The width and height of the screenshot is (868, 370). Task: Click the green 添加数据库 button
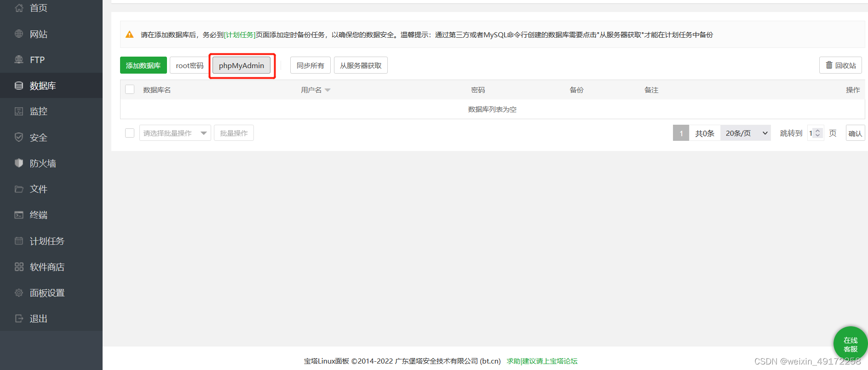pyautogui.click(x=144, y=65)
